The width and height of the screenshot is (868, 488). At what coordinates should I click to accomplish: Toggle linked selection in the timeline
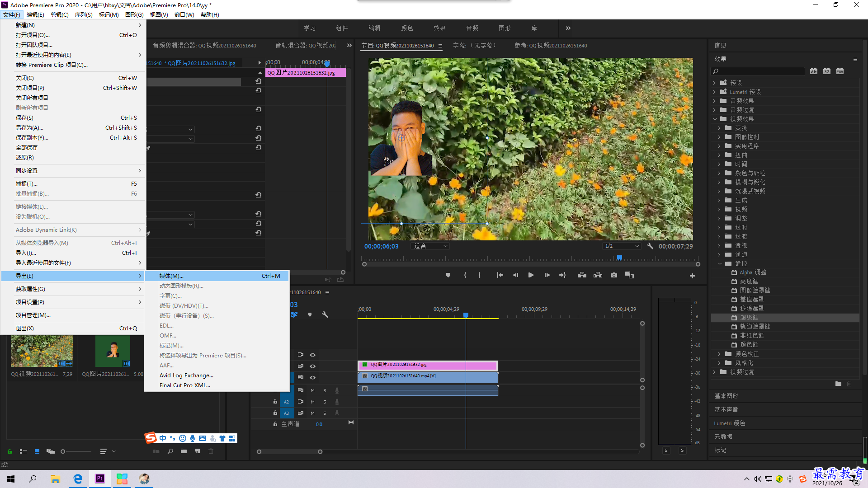294,314
